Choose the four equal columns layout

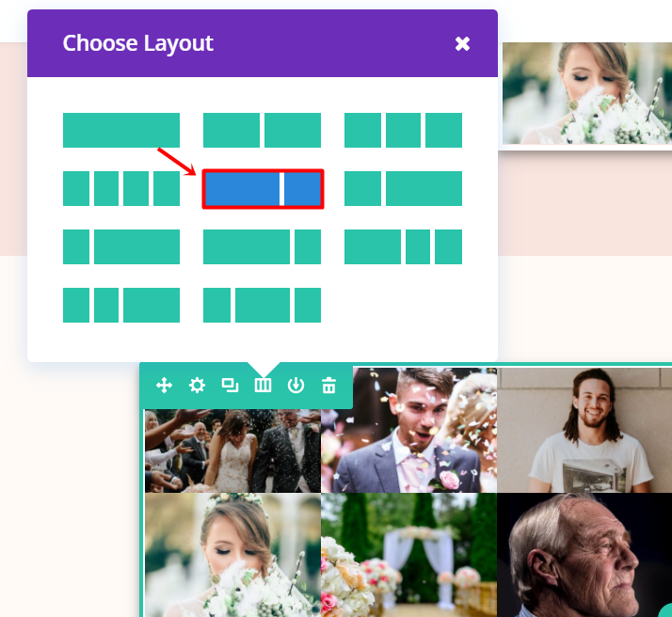pos(121,188)
